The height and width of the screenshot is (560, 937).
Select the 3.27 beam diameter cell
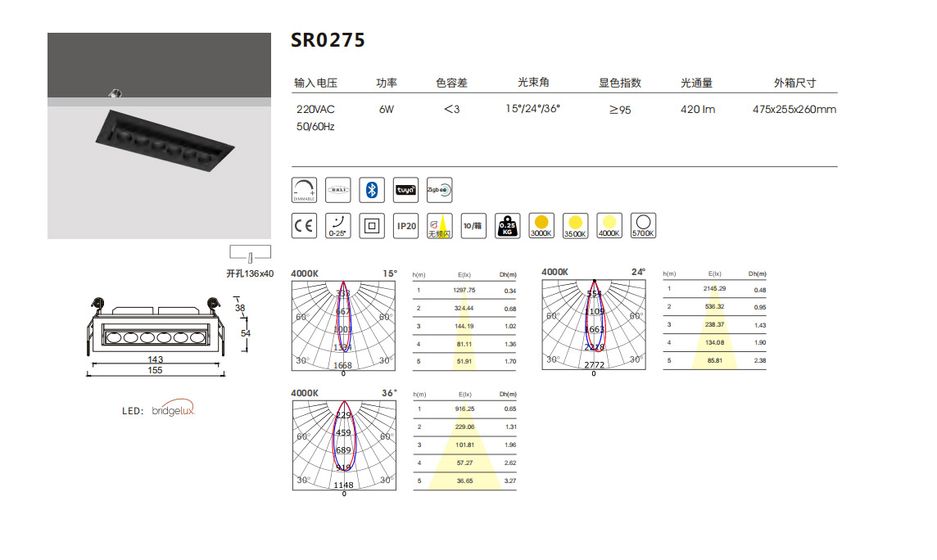(510, 481)
